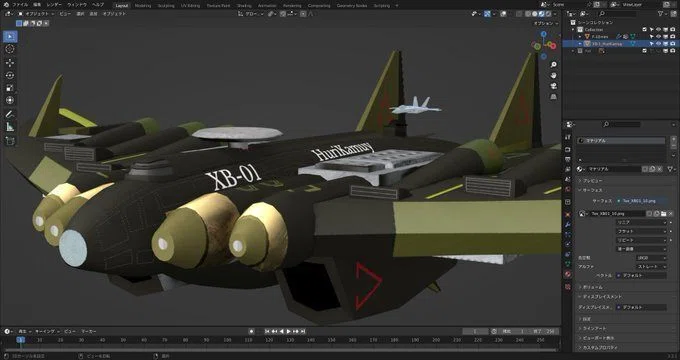Viewport: 680px width, 360px height.
Task: Switch to the UV Editing workspace tab
Action: 190,6
